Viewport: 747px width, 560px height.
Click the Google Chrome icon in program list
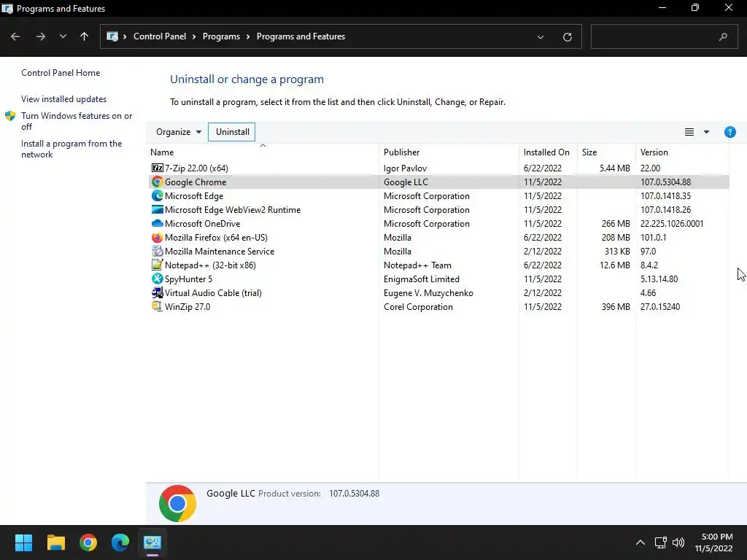pyautogui.click(x=158, y=182)
